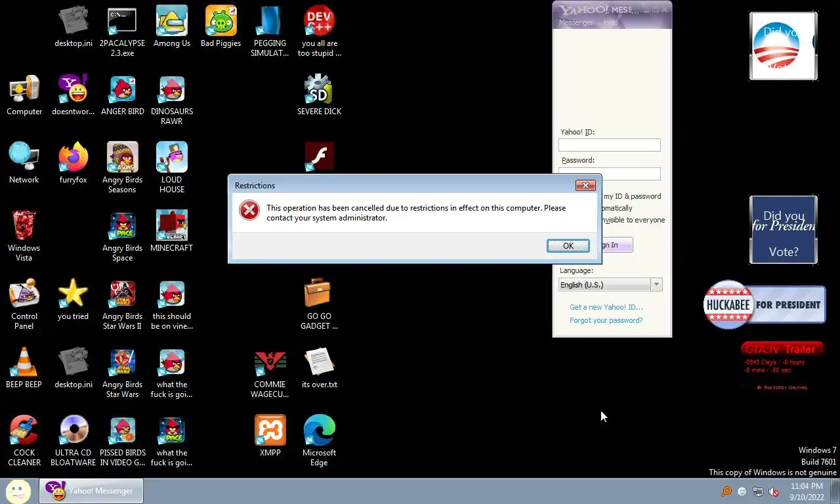Toggle 'invisible to everyone' in Yahoo Messenger
The width and height of the screenshot is (840, 504).
click(634, 220)
